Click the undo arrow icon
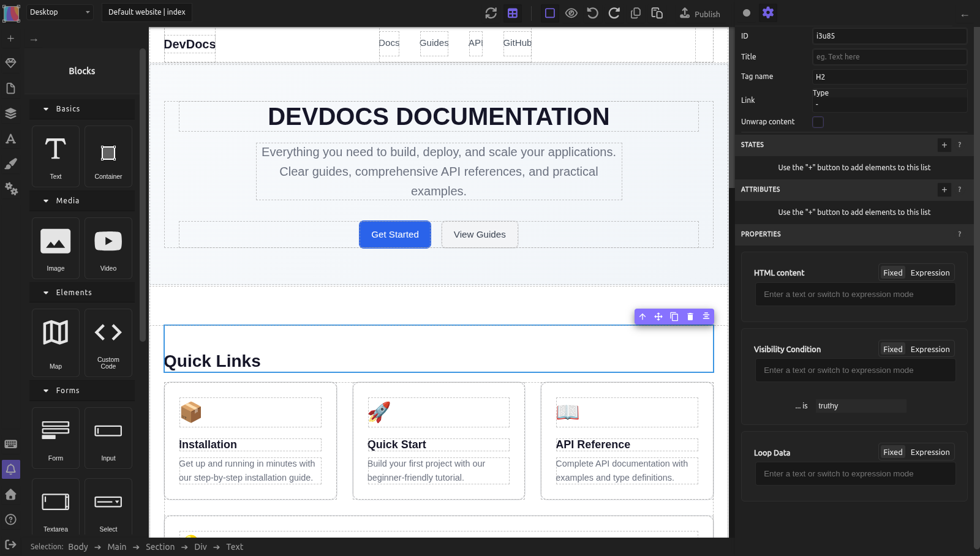 point(593,13)
